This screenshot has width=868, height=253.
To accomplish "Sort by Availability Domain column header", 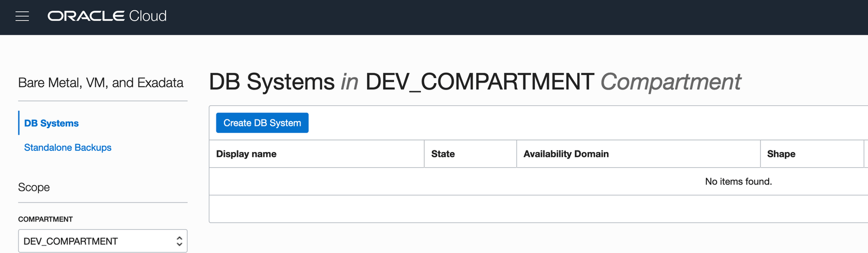I will pyautogui.click(x=566, y=154).
